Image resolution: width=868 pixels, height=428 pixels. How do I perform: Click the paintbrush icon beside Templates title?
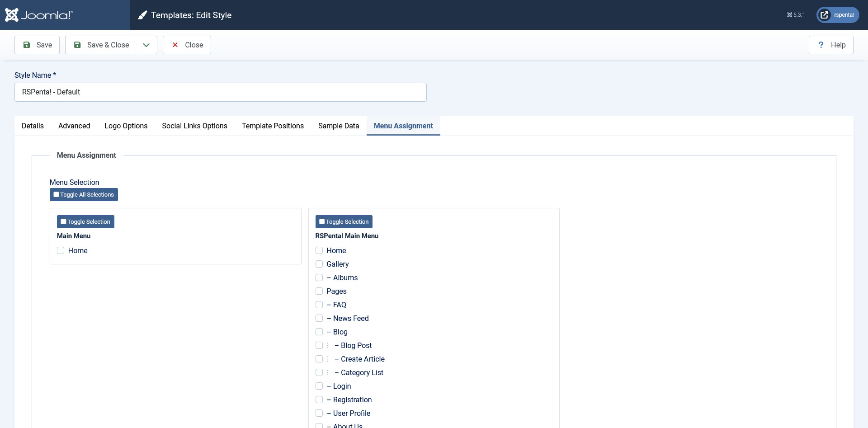coord(142,15)
